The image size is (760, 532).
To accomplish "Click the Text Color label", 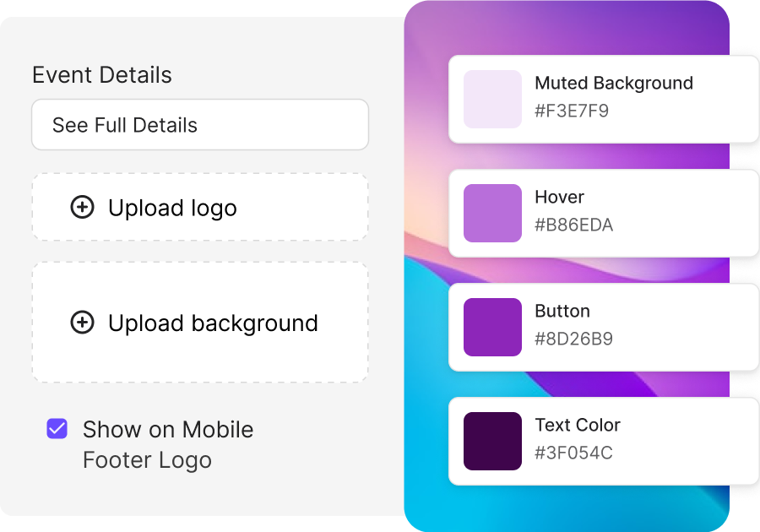I will (578, 425).
